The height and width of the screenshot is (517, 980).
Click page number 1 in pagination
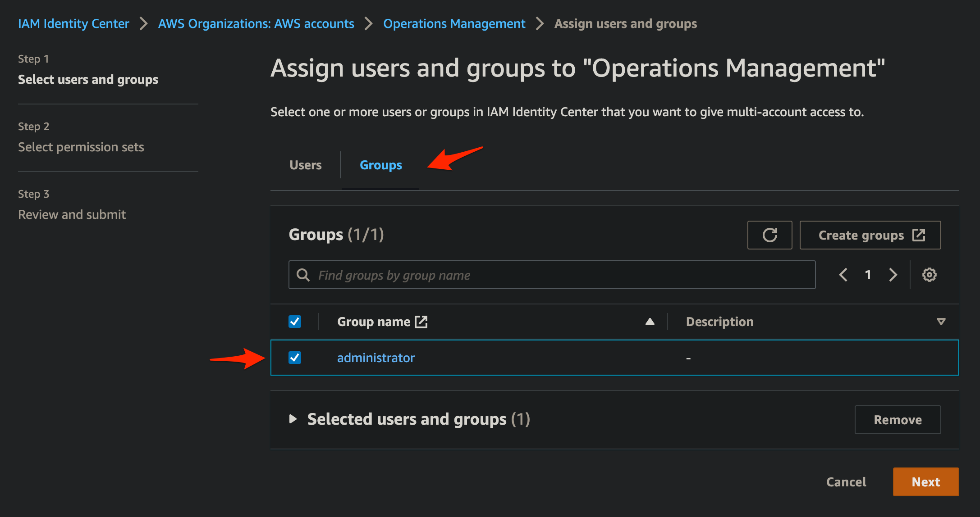[868, 275]
